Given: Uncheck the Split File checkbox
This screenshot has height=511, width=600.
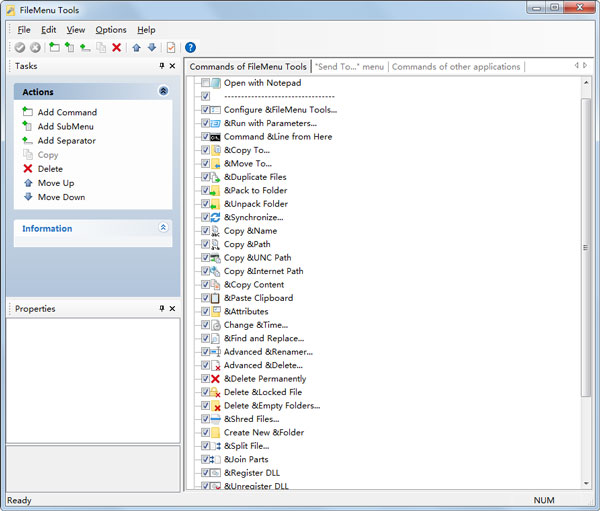Looking at the screenshot, I should (x=205, y=446).
